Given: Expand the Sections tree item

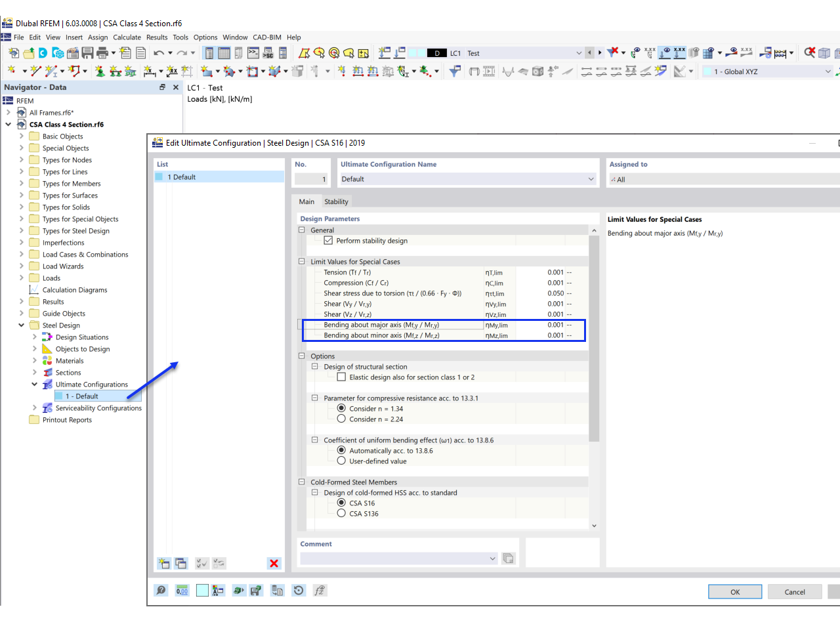Looking at the screenshot, I should coord(35,372).
